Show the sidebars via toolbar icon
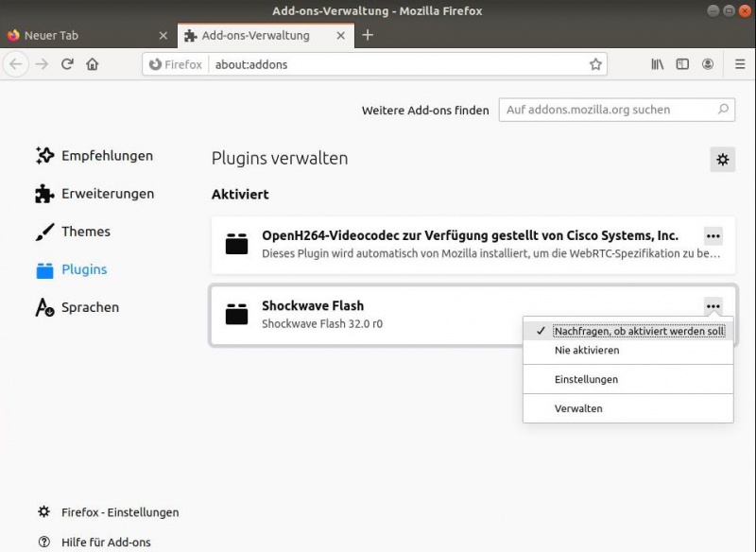This screenshot has width=756, height=552. click(682, 64)
